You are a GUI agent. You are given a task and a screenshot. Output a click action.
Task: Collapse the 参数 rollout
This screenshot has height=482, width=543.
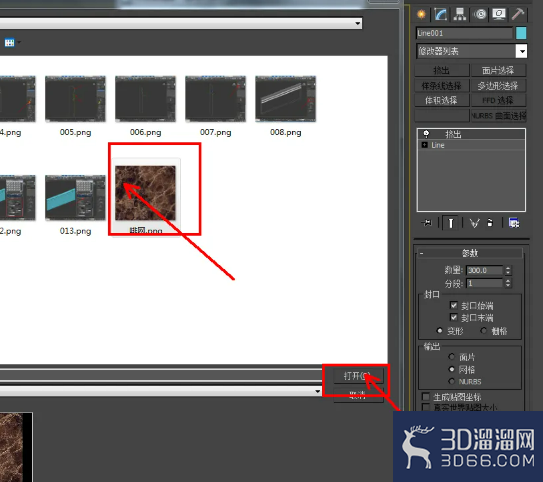tap(470, 253)
